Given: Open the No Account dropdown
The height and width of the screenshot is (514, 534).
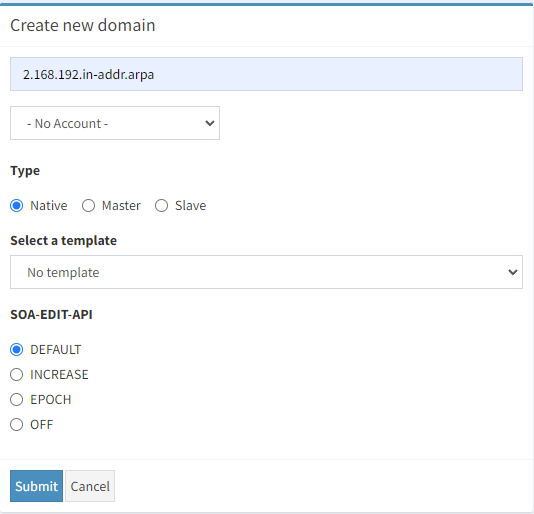Looking at the screenshot, I should 115,123.
